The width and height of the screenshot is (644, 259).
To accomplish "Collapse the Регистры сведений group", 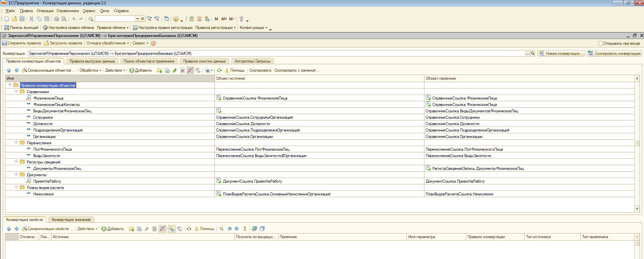I will (16, 161).
